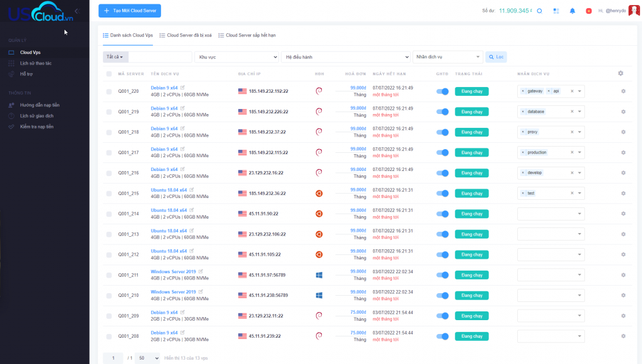Toggle auto-renew switch for Q001_218
Image resolution: width=642 pixels, height=364 pixels.
pos(443,132)
